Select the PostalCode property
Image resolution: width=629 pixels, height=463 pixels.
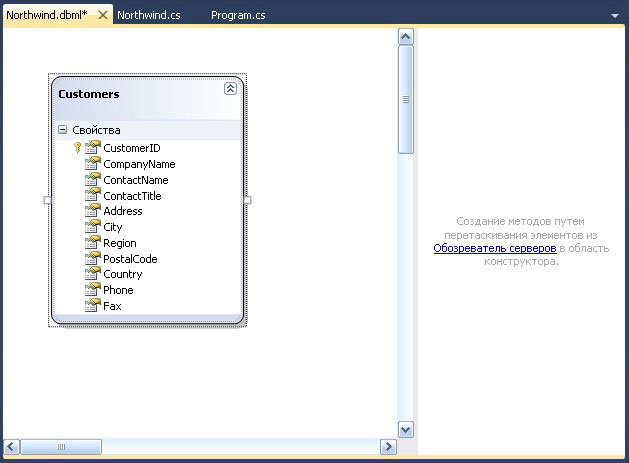(130, 259)
